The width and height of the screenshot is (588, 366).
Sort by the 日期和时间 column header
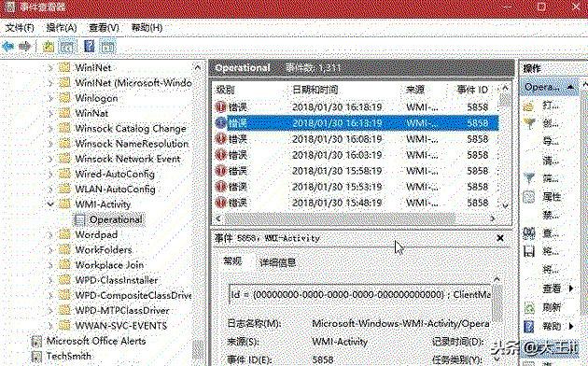tap(315, 90)
